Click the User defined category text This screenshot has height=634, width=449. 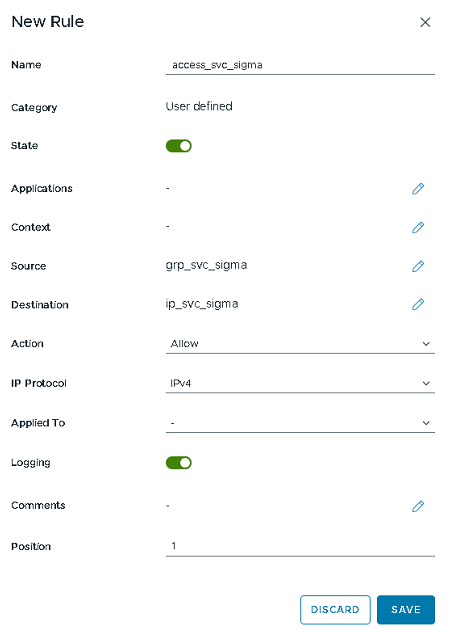click(x=199, y=106)
